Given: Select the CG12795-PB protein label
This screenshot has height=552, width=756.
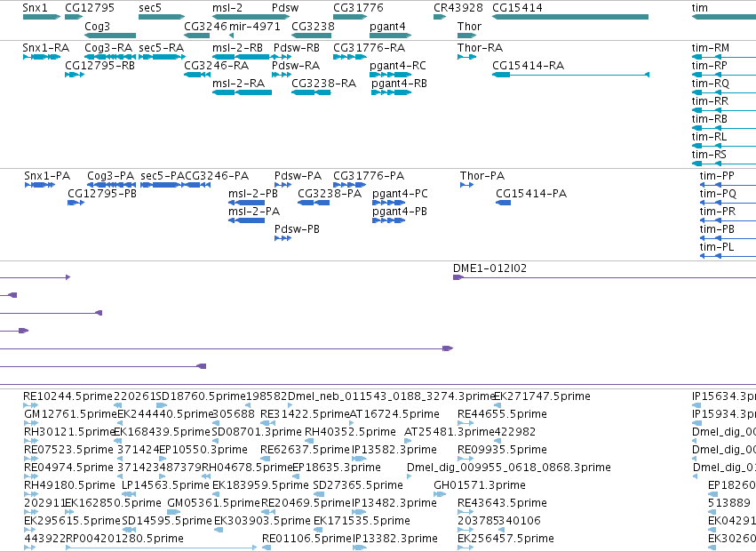Looking at the screenshot, I should [x=102, y=194].
